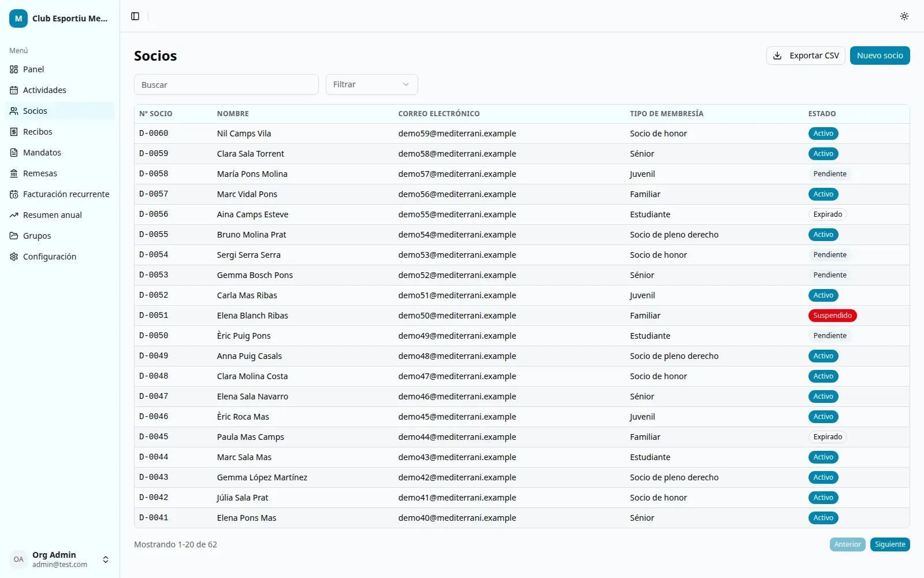Sort by Nº SOCIO column header
The height and width of the screenshot is (578, 924).
pos(156,114)
